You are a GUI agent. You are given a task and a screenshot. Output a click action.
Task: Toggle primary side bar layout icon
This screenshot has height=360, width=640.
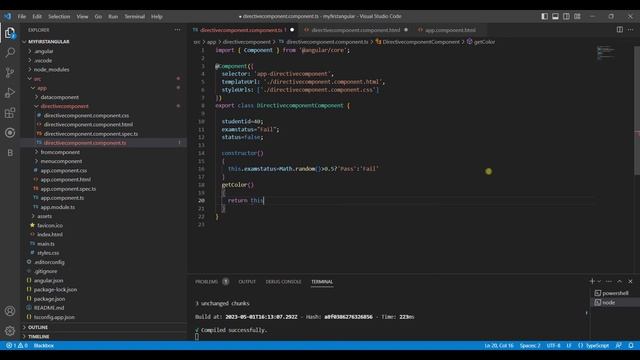point(544,16)
